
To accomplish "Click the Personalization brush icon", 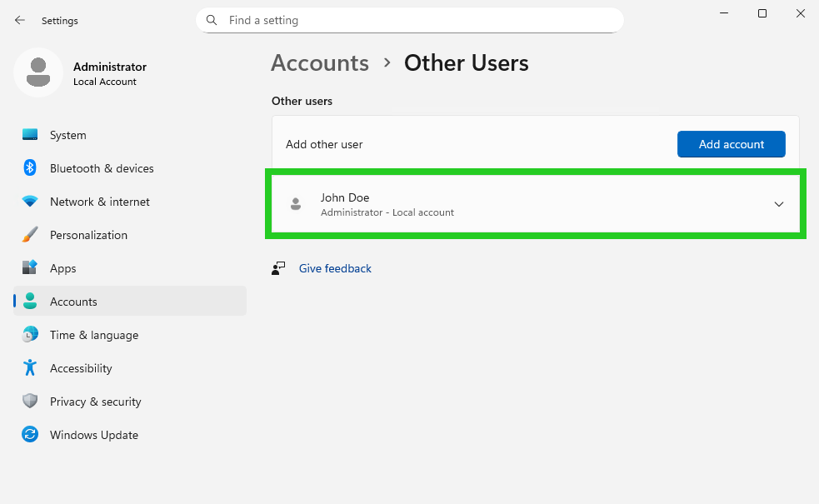I will [x=30, y=235].
